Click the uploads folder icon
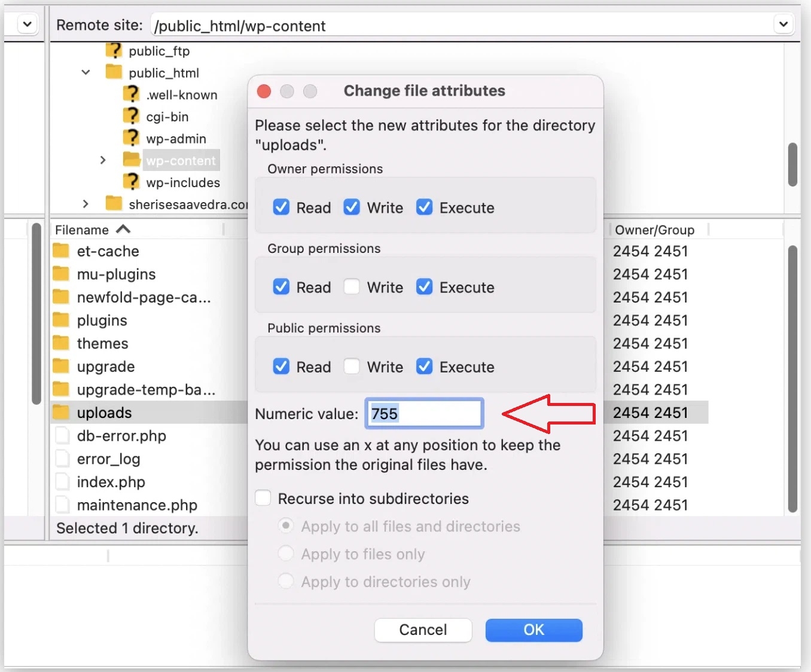 click(62, 413)
